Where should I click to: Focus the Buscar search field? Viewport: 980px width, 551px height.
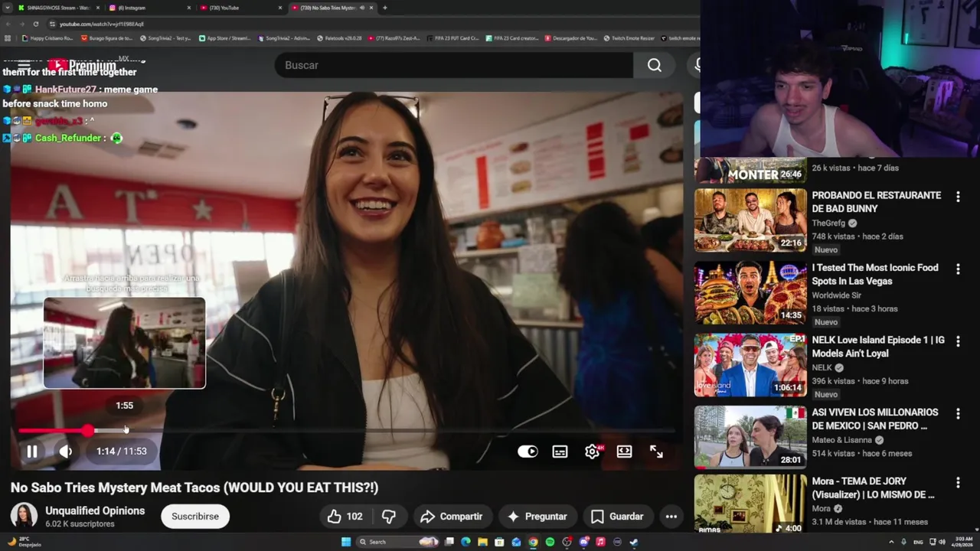(x=454, y=65)
